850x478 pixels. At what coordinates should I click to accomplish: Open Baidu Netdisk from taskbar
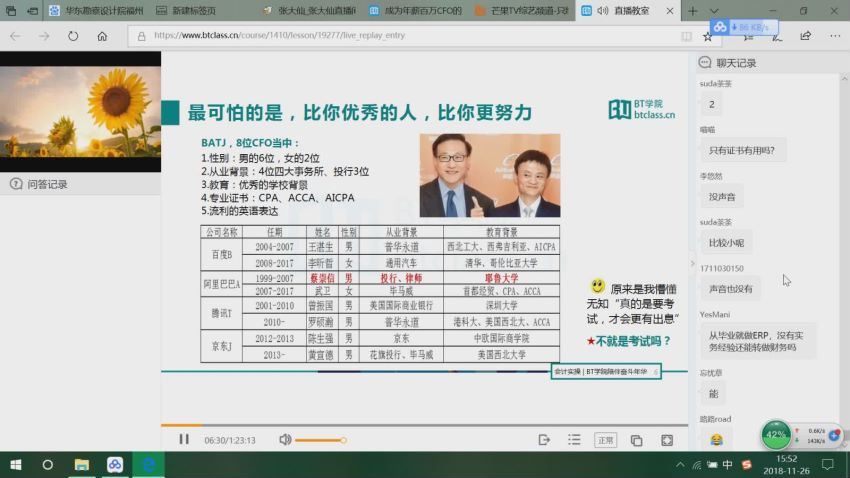pos(114,464)
